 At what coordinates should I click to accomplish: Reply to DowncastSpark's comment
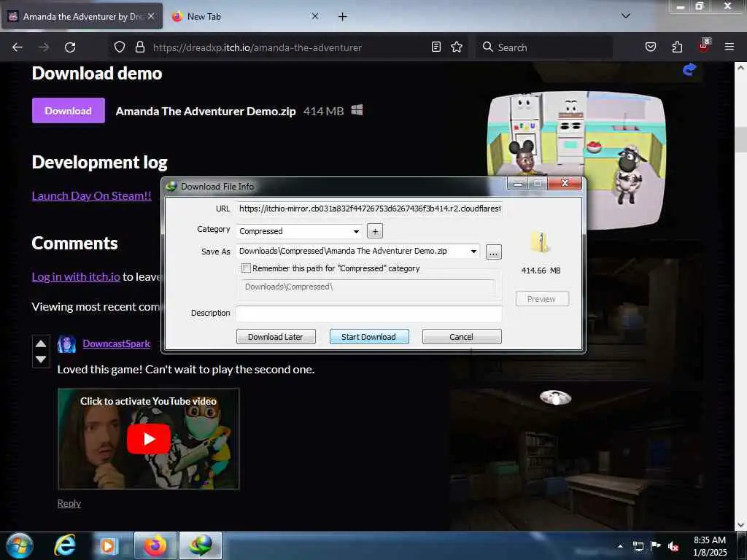point(69,503)
